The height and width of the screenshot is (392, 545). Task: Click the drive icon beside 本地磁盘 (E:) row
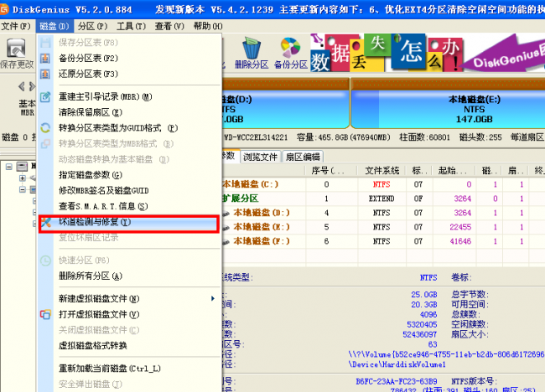tap(226, 228)
